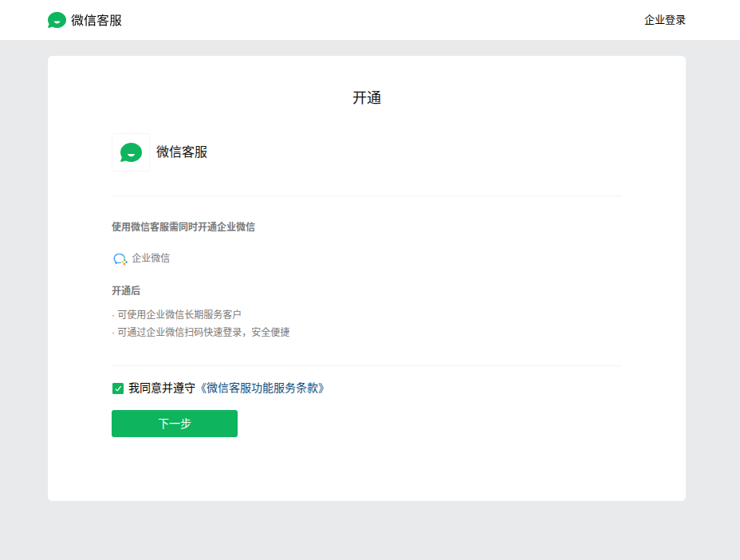Uncheck the 我同意并遵守 agreement checkbox
Screen dimensions: 740x560
[x=118, y=388]
